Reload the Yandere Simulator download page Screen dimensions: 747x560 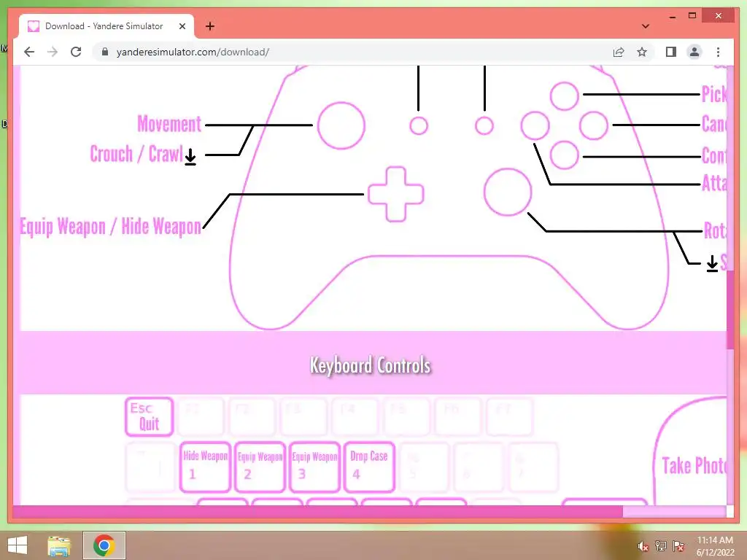coord(76,52)
